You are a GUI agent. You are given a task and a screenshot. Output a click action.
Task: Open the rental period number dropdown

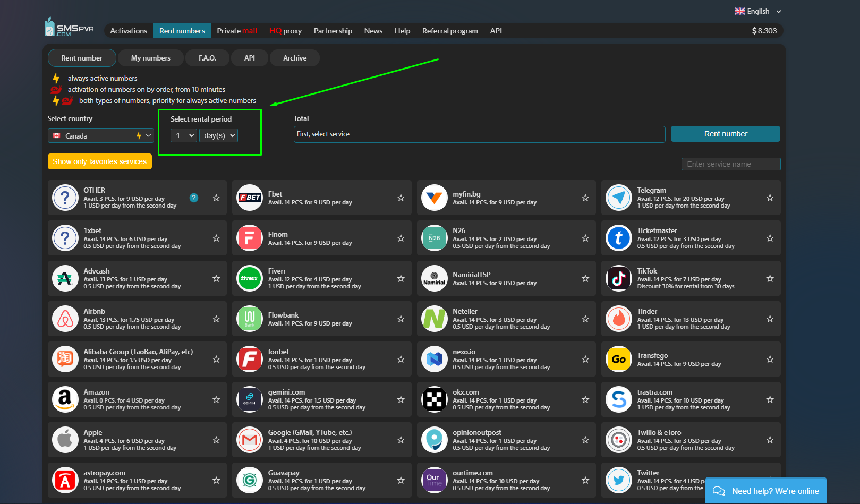(x=184, y=135)
